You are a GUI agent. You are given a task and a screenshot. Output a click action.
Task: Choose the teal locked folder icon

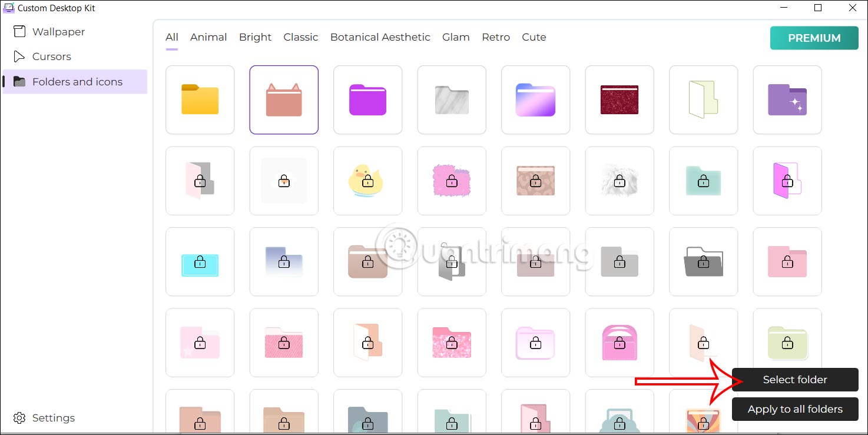(x=703, y=181)
